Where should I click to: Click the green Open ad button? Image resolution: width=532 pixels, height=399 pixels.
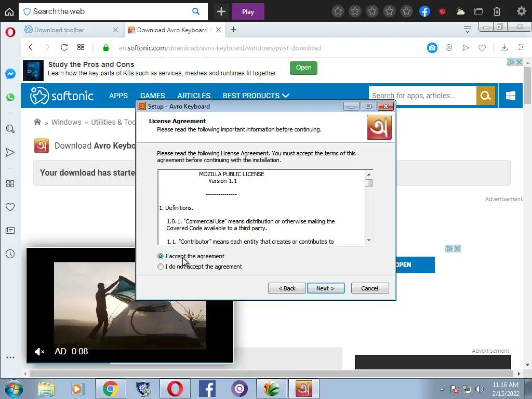pyautogui.click(x=303, y=68)
